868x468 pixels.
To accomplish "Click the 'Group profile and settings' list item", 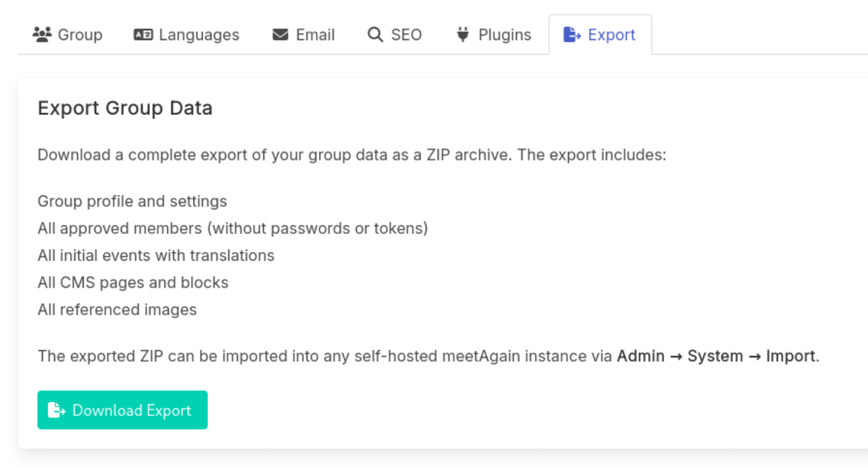I will (132, 201).
